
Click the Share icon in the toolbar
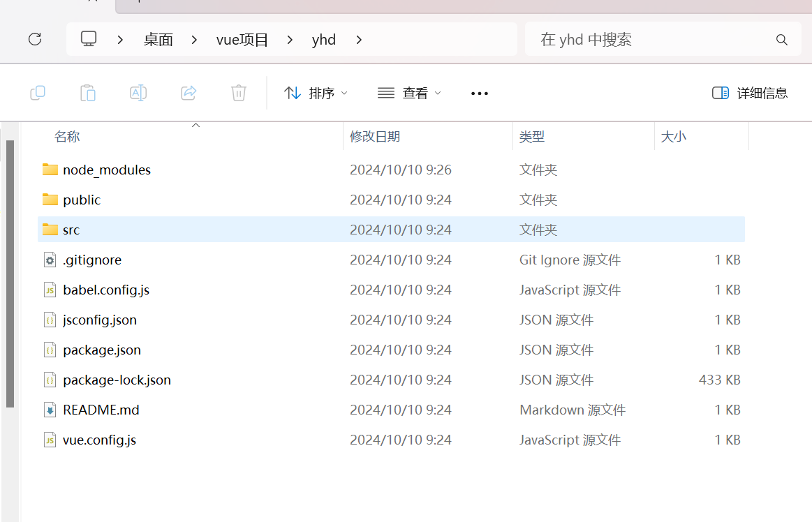(189, 92)
